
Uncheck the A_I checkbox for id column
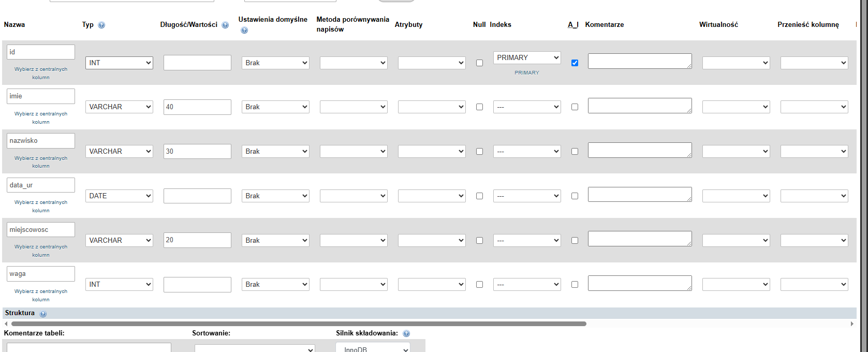(x=575, y=63)
